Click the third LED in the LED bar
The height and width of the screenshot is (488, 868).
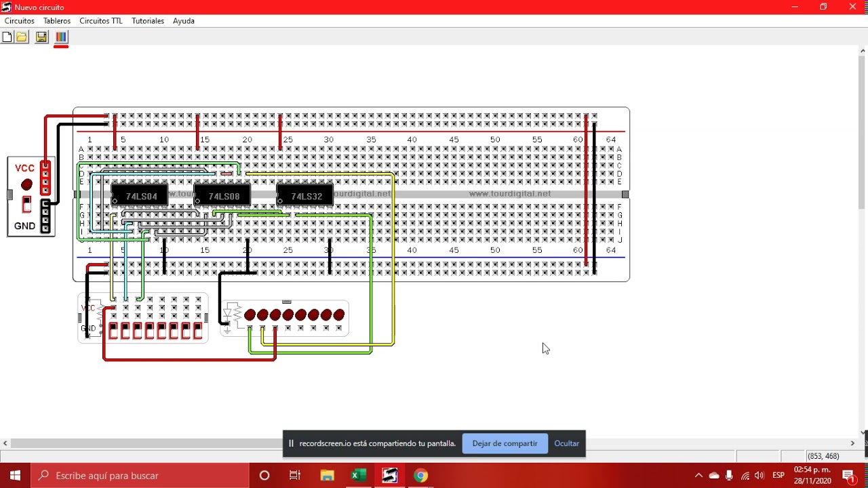(275, 315)
